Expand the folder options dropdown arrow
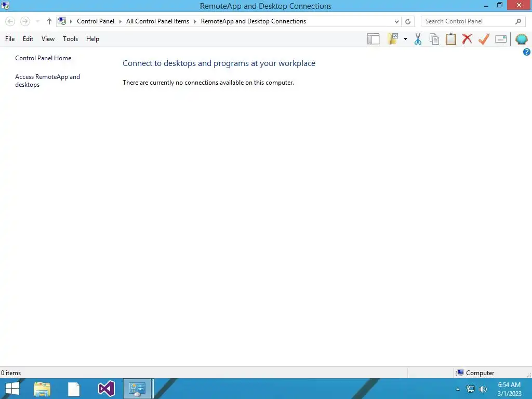532x399 pixels. [405, 39]
